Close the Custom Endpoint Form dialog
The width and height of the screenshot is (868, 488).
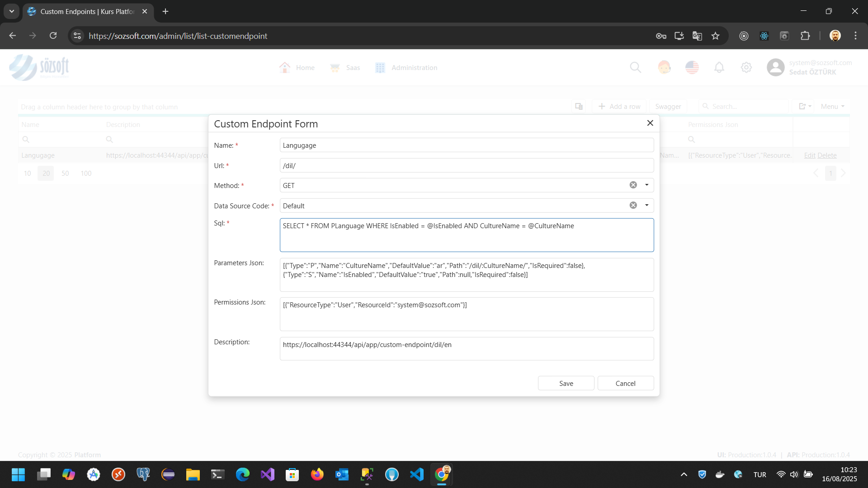click(650, 123)
